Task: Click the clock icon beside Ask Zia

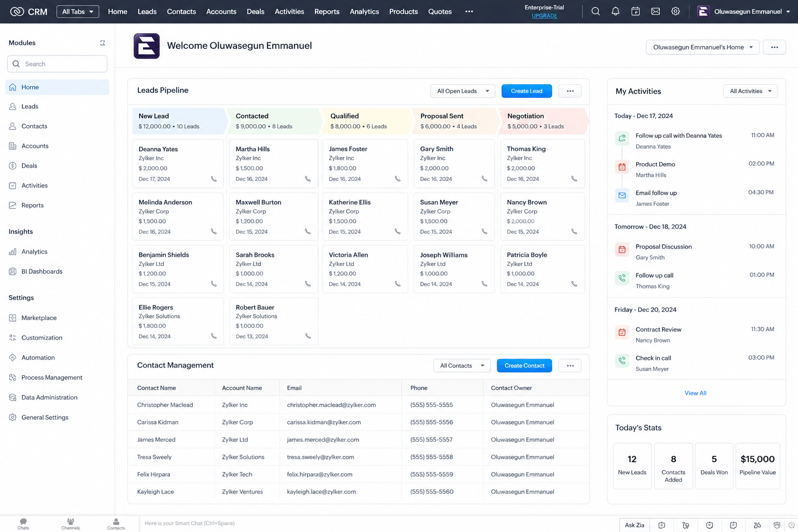Action: (661, 525)
